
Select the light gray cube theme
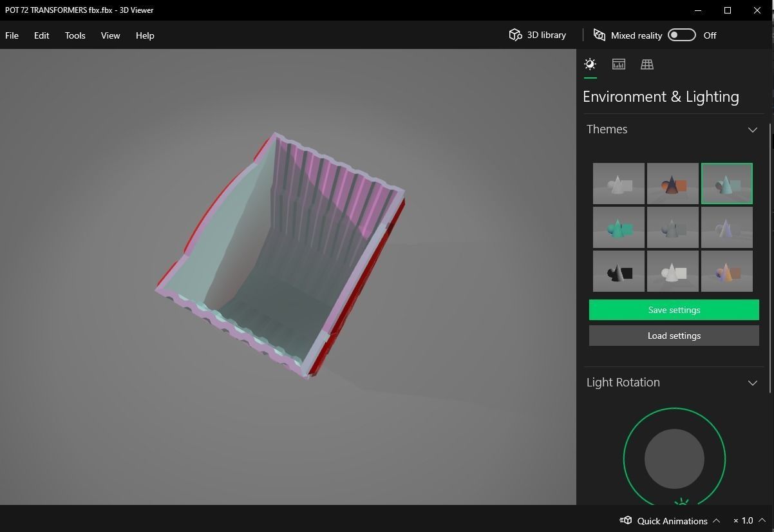pyautogui.click(x=673, y=271)
